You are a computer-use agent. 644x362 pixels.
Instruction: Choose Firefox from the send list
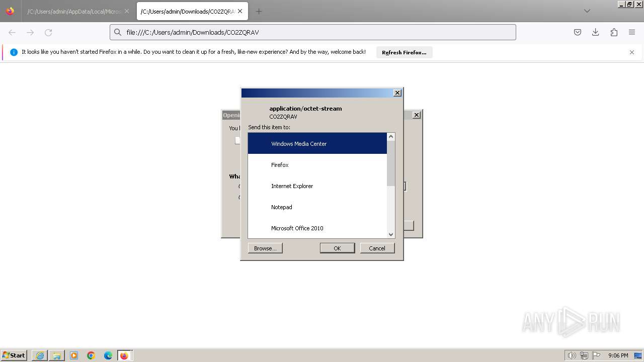coord(317,164)
